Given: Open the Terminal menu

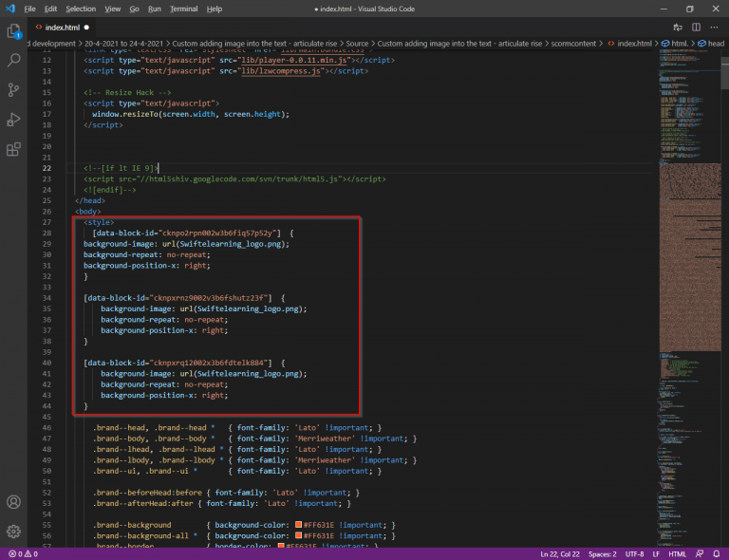Looking at the screenshot, I should pyautogui.click(x=184, y=9).
